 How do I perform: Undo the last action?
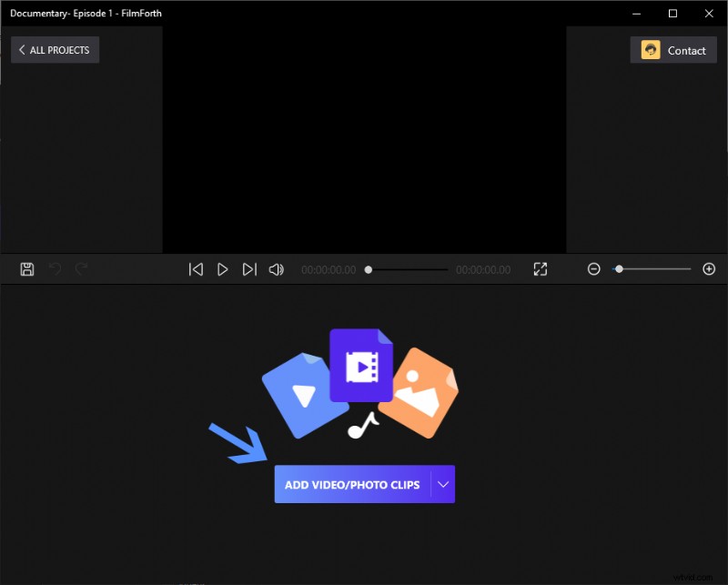click(55, 268)
